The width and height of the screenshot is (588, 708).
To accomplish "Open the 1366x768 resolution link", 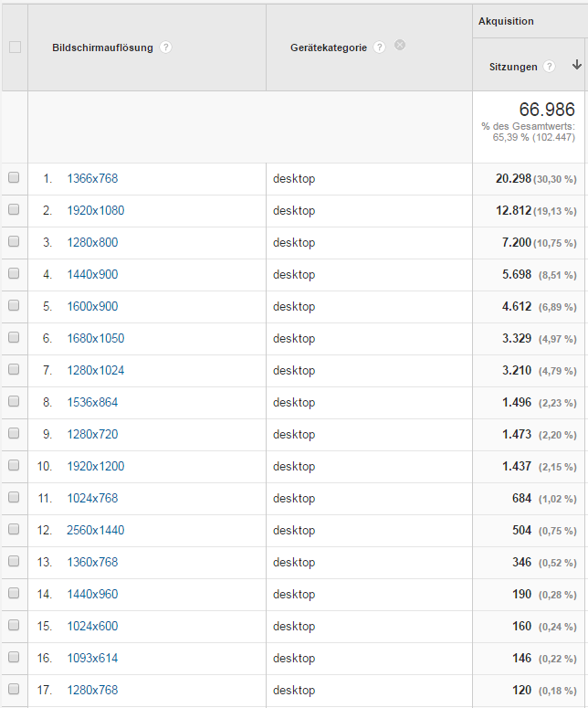I will pyautogui.click(x=92, y=179).
